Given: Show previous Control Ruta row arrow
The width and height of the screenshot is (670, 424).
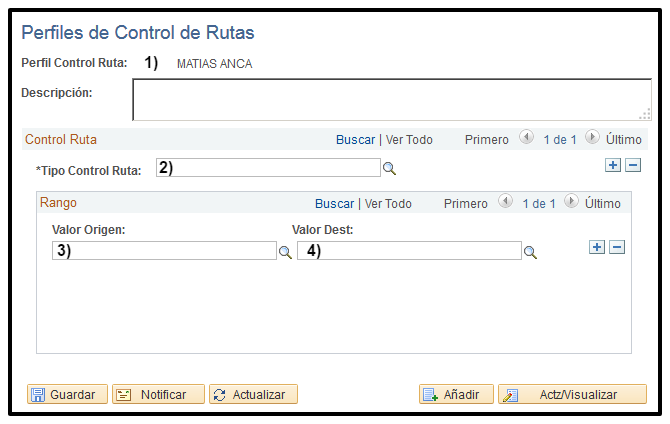Looking at the screenshot, I should [x=526, y=139].
